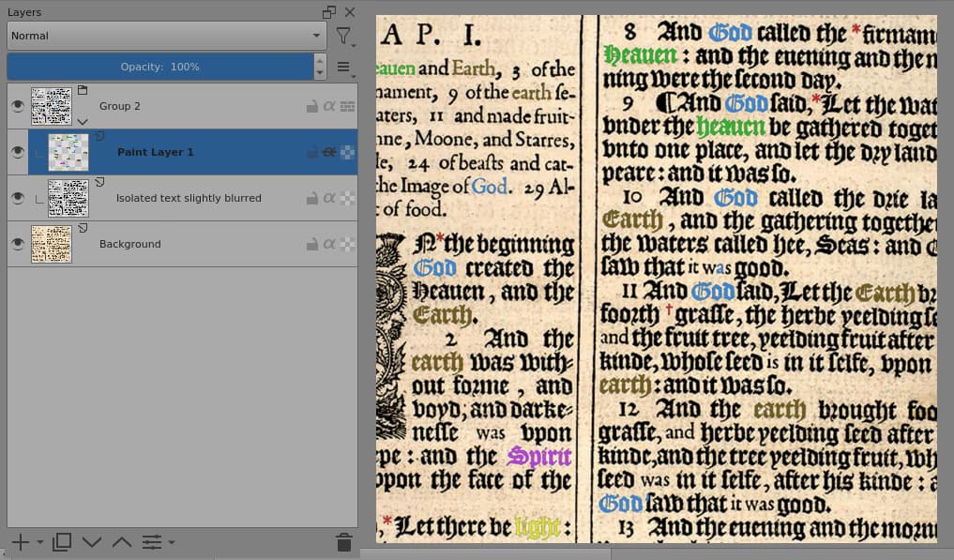Collapse the Group 2 layer group
This screenshot has height=560, width=954.
83,122
